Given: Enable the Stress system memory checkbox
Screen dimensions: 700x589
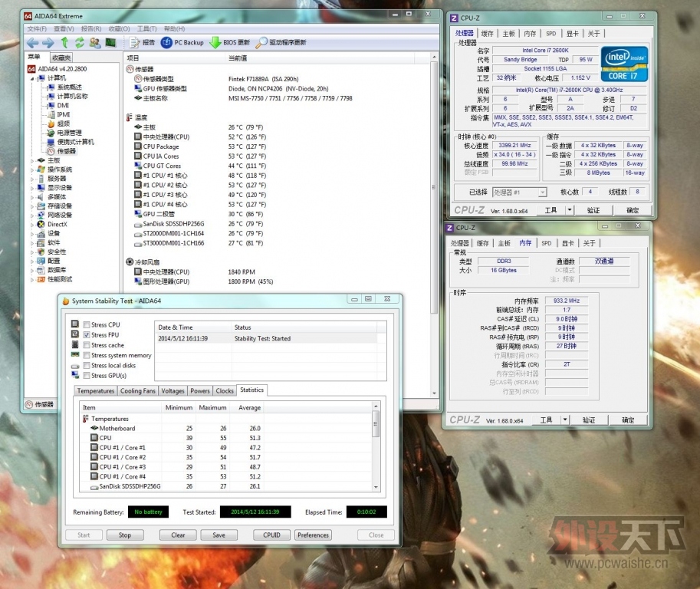Looking at the screenshot, I should pos(87,355).
